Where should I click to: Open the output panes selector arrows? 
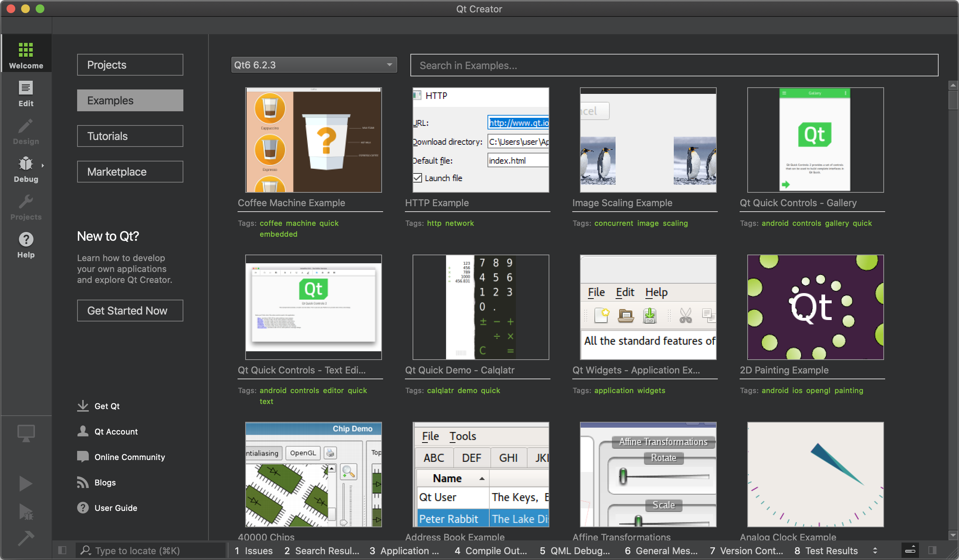(x=875, y=551)
